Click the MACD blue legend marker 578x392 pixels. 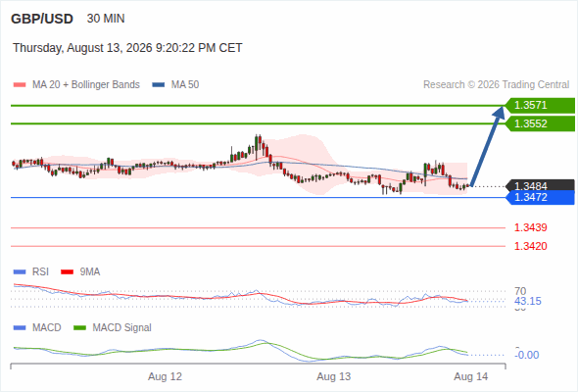point(20,328)
